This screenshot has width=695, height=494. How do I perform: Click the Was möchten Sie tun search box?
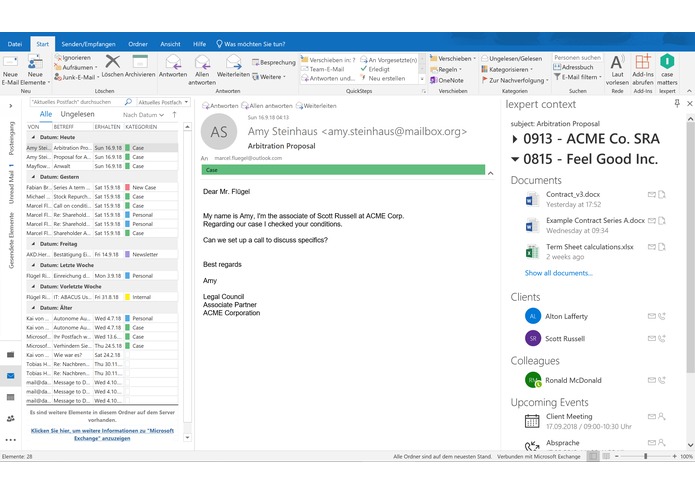coord(250,44)
